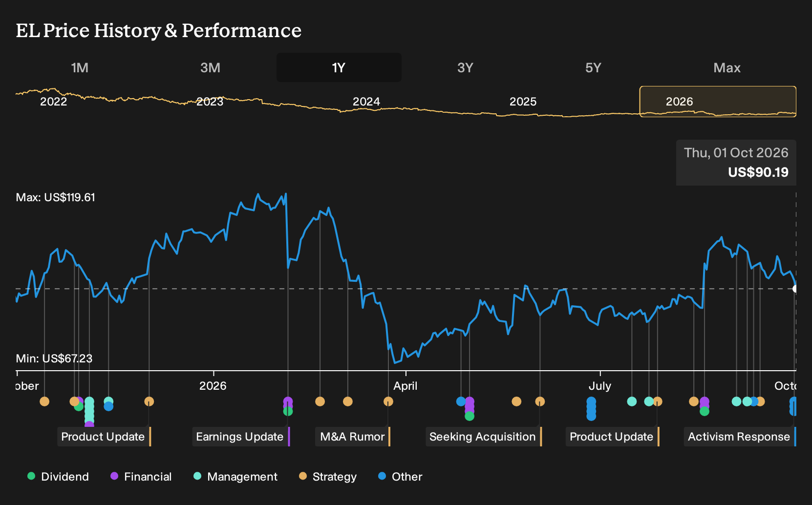Image resolution: width=812 pixels, height=505 pixels.
Task: Click the Max: US$119.61 label
Action: click(56, 197)
